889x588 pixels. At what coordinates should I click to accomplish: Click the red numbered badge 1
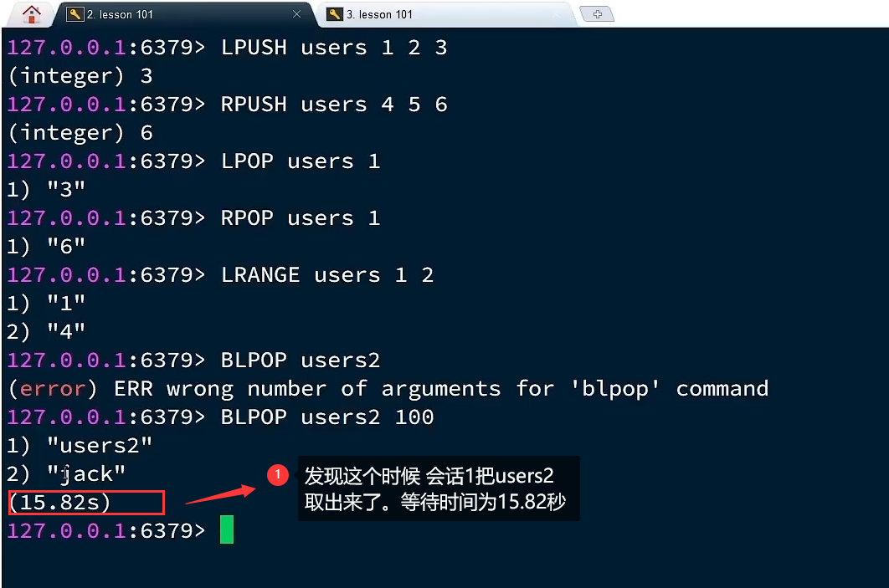point(278,474)
